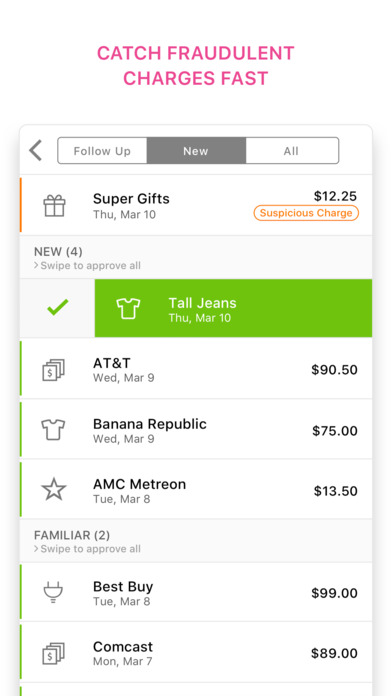The height and width of the screenshot is (696, 392).
Task: Click the gift icon beside Super Gifts
Action: (54, 206)
